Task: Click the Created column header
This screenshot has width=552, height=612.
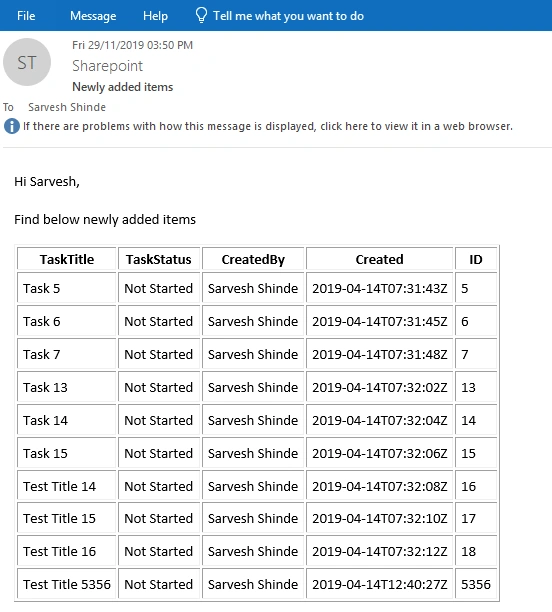Action: pos(379,259)
